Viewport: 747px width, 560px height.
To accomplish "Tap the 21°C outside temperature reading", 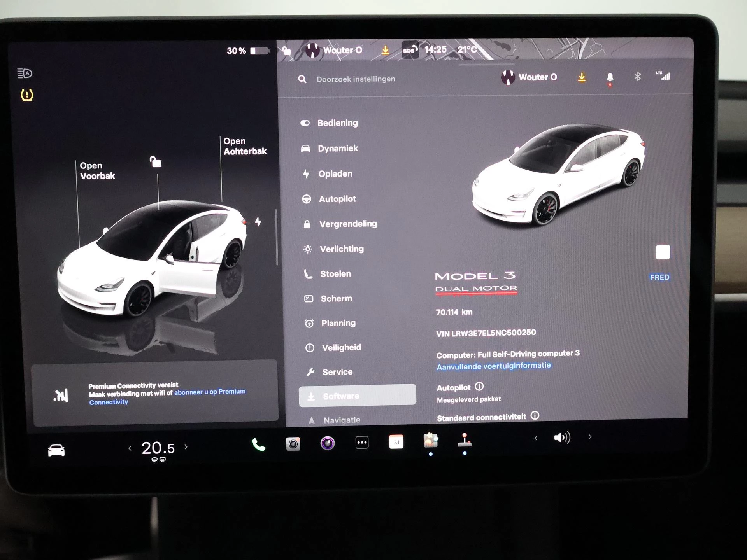I will click(467, 49).
